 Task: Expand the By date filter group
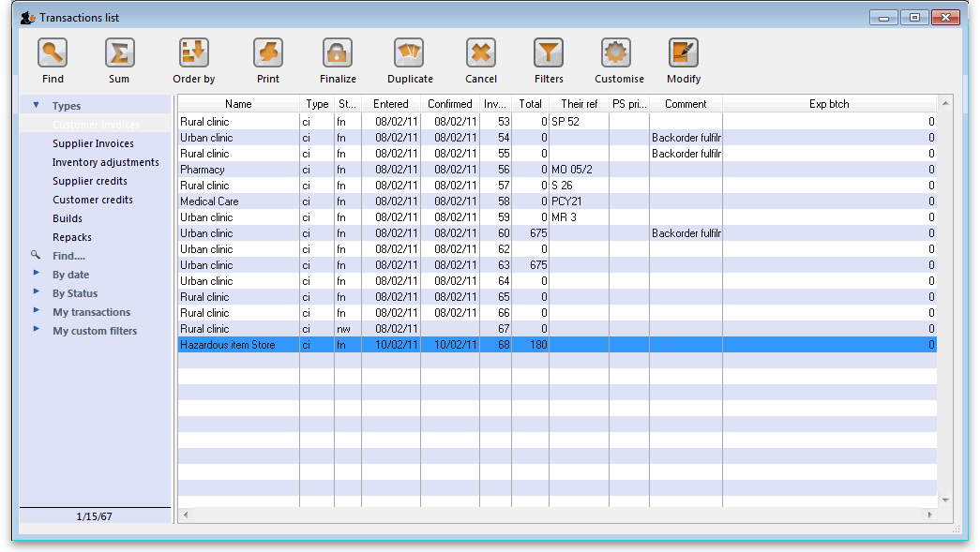click(x=37, y=274)
